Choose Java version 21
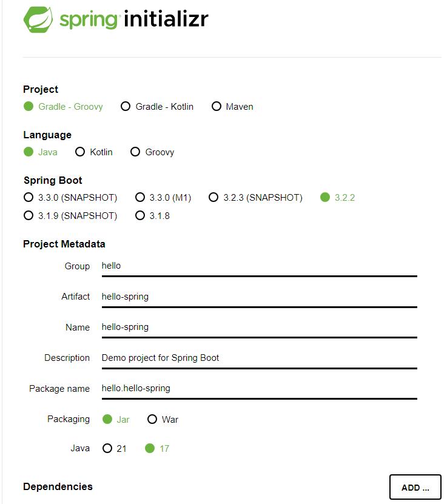Image resolution: width=447 pixels, height=504 pixels. [x=107, y=449]
